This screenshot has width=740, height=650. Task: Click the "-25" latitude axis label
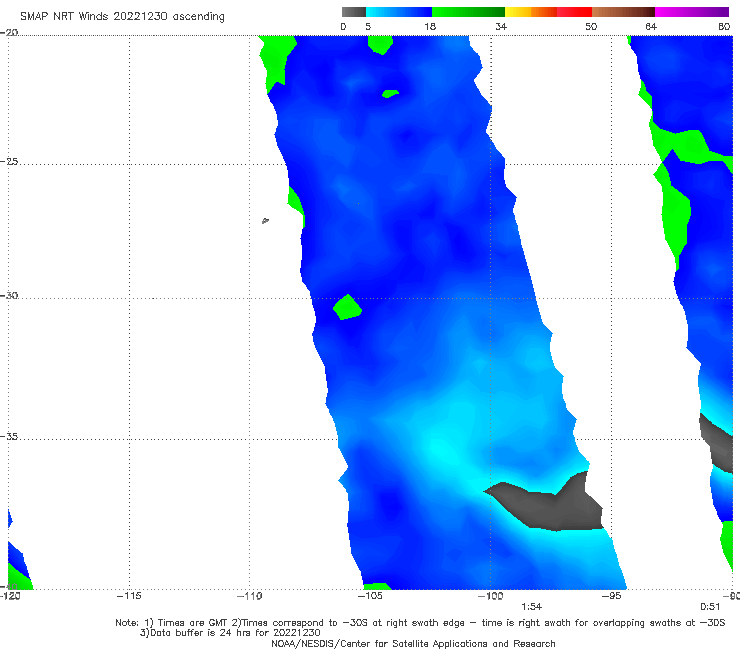click(x=9, y=161)
